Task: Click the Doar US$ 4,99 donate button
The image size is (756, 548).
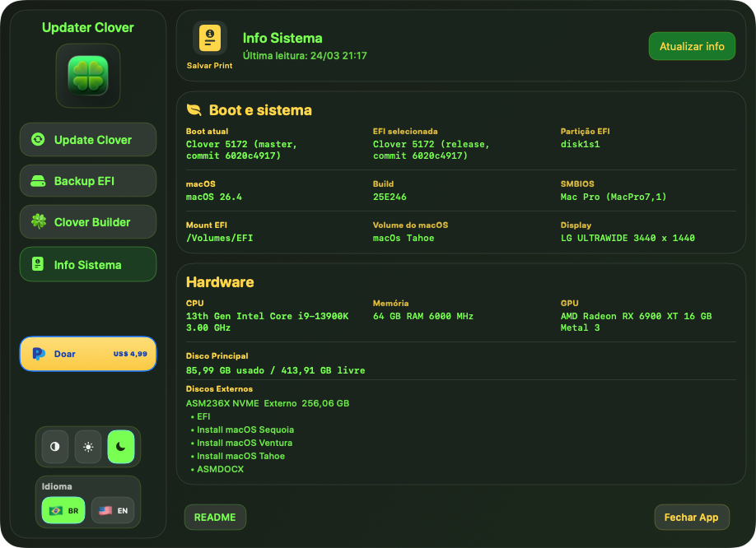Action: [x=88, y=354]
